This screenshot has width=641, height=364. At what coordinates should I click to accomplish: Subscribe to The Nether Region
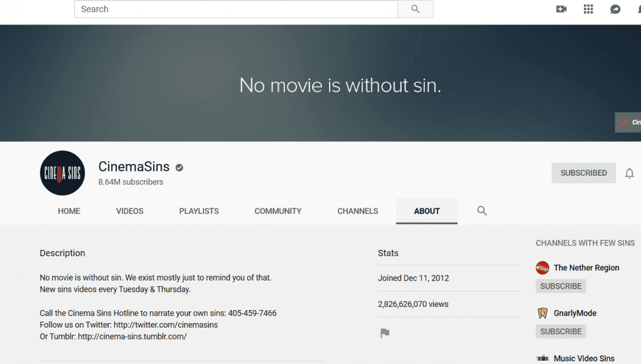561,286
